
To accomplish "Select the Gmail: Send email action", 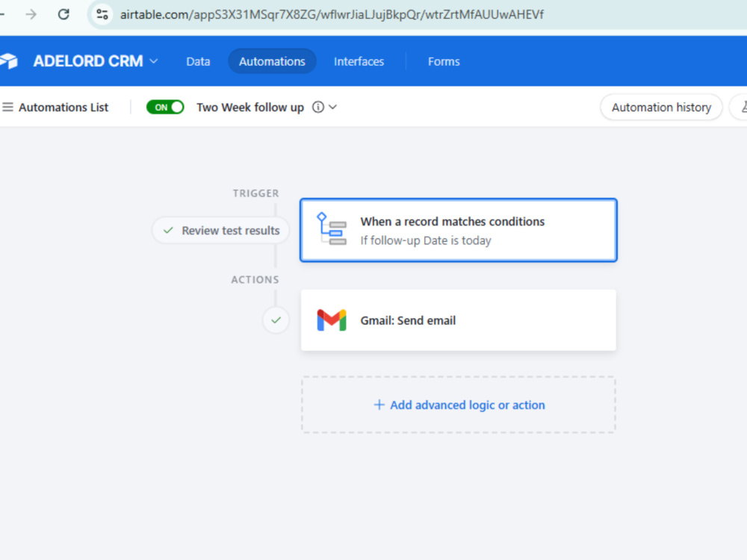I will click(x=459, y=320).
